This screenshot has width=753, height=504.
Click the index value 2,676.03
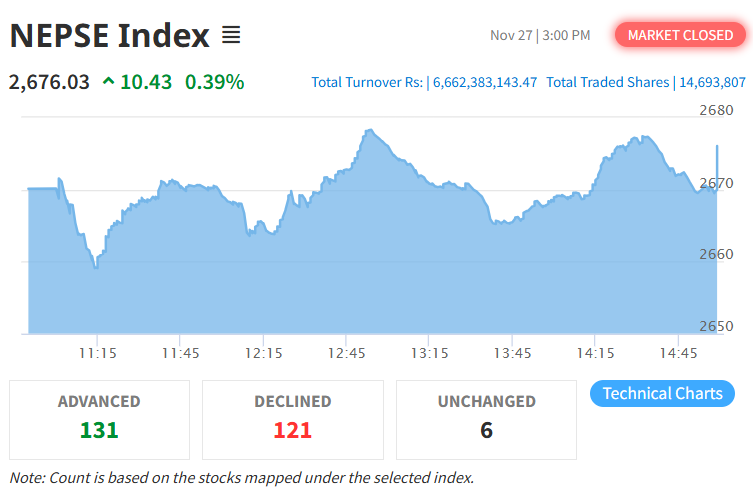click(49, 81)
